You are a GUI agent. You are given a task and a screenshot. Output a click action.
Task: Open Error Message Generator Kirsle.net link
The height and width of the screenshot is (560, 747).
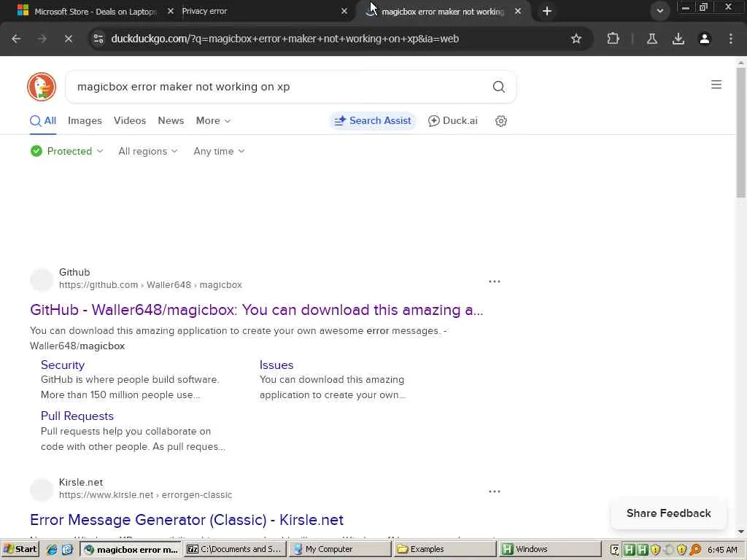click(187, 520)
